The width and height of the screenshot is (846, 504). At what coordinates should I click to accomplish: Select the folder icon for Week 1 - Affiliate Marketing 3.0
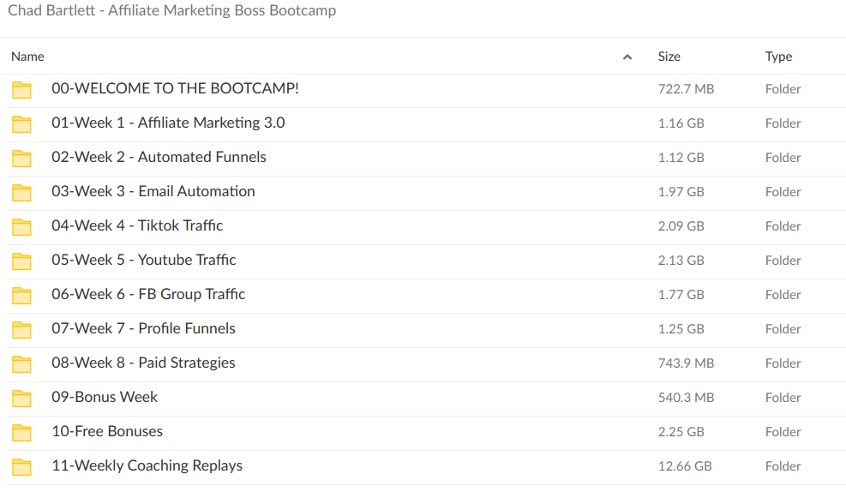[x=21, y=123]
